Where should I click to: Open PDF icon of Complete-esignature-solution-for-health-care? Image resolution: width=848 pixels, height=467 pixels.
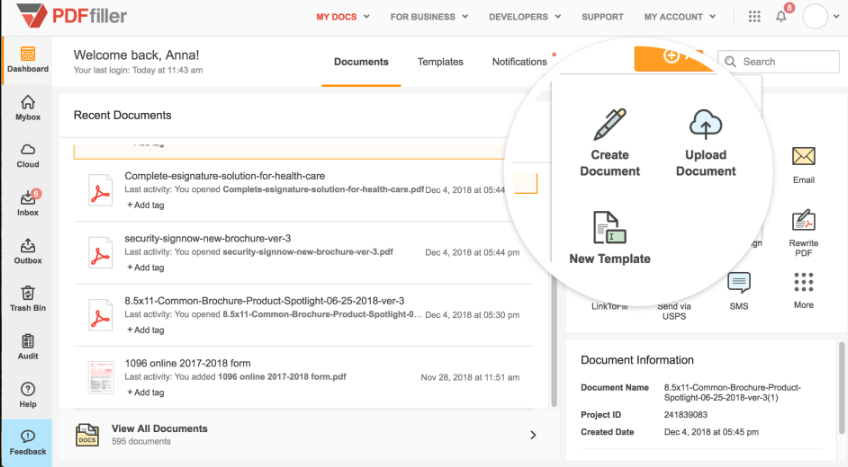[x=101, y=190]
